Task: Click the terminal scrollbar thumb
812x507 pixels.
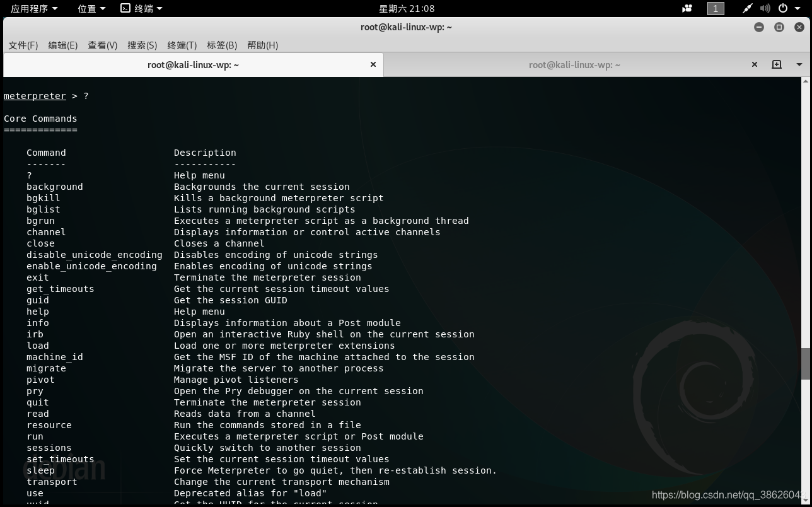Action: click(x=805, y=364)
